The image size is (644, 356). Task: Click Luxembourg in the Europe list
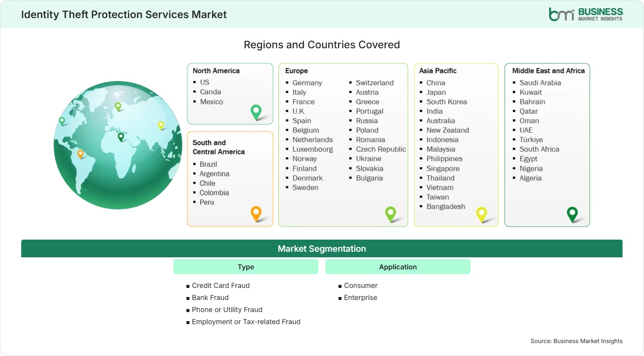[313, 149]
